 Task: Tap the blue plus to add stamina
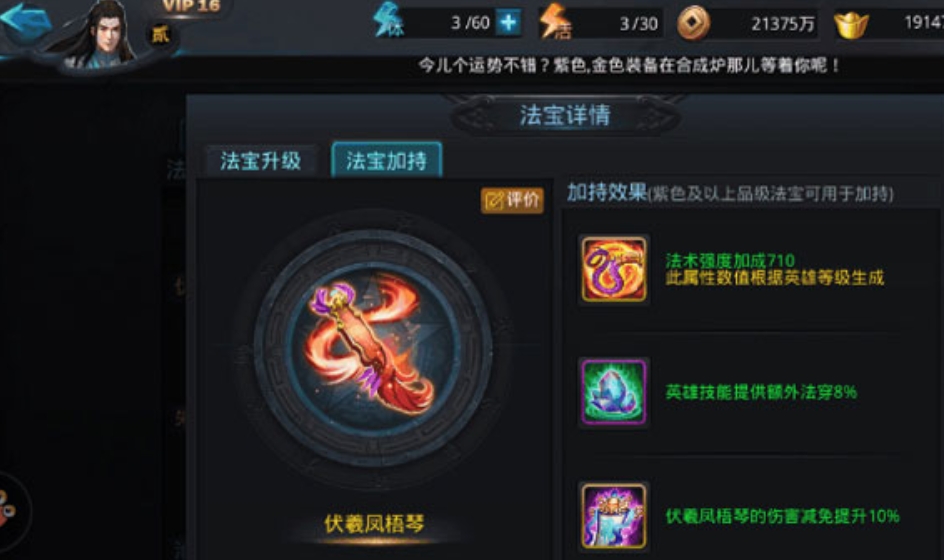508,23
